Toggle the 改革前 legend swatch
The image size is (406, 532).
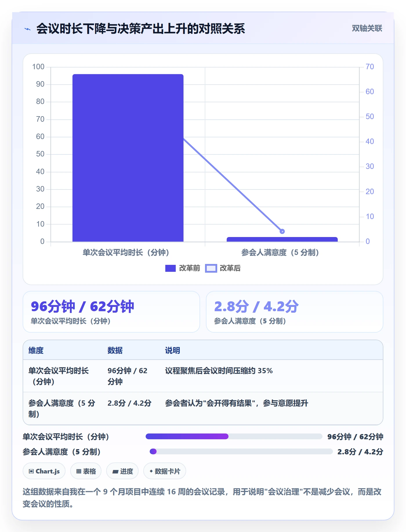tap(171, 268)
